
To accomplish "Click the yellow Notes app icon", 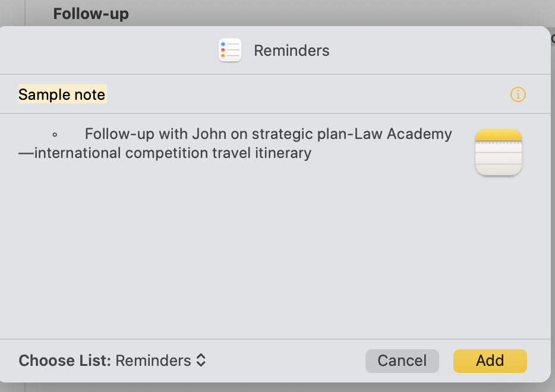I will pos(499,153).
